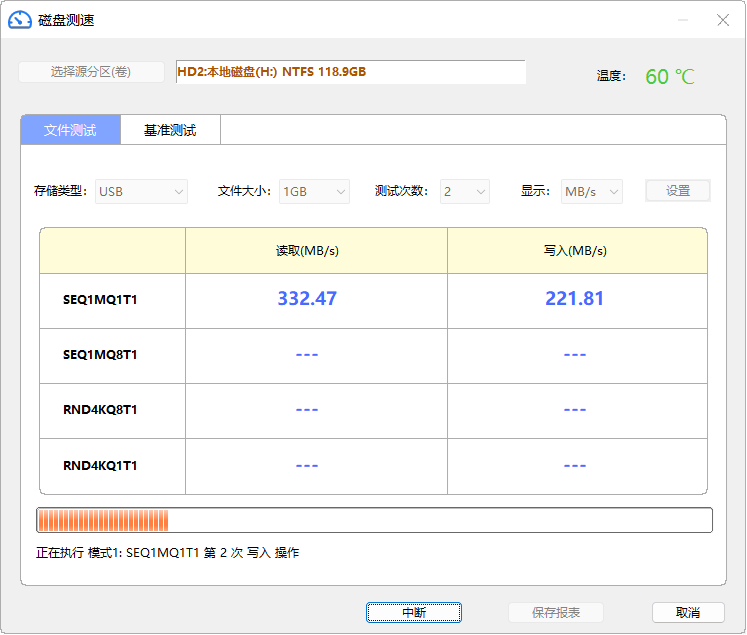747x635 pixels.
Task: Click the orange test progress bar
Action: pos(374,520)
